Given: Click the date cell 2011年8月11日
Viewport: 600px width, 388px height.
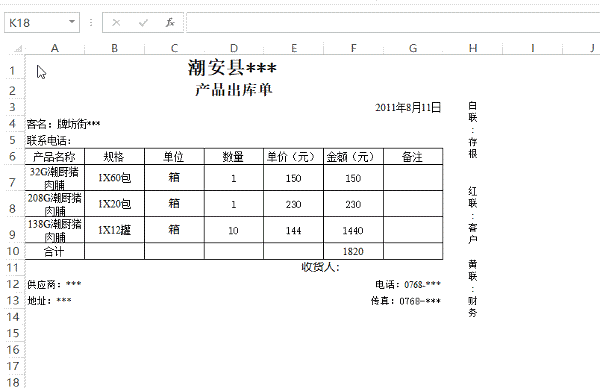Looking at the screenshot, I should 408,108.
